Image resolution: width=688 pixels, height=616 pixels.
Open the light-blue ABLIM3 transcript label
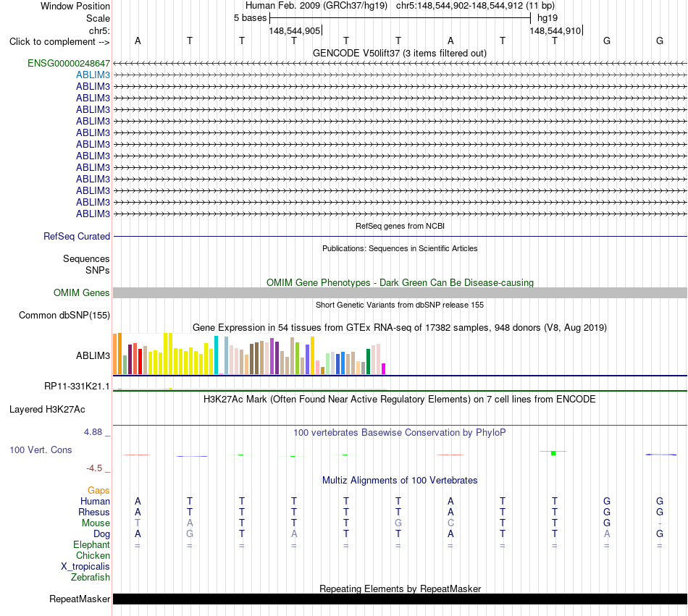93,75
